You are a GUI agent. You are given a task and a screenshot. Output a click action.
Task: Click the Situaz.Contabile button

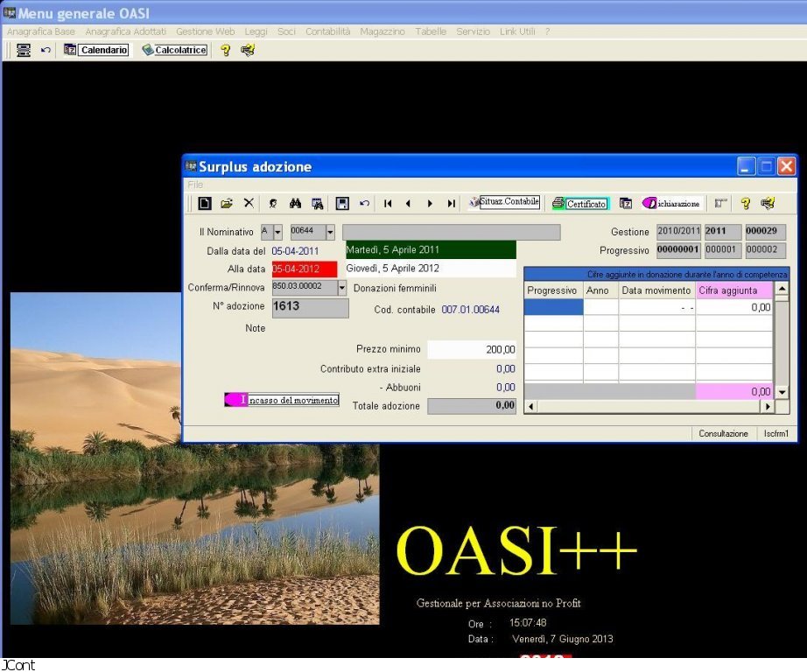pyautogui.click(x=504, y=202)
